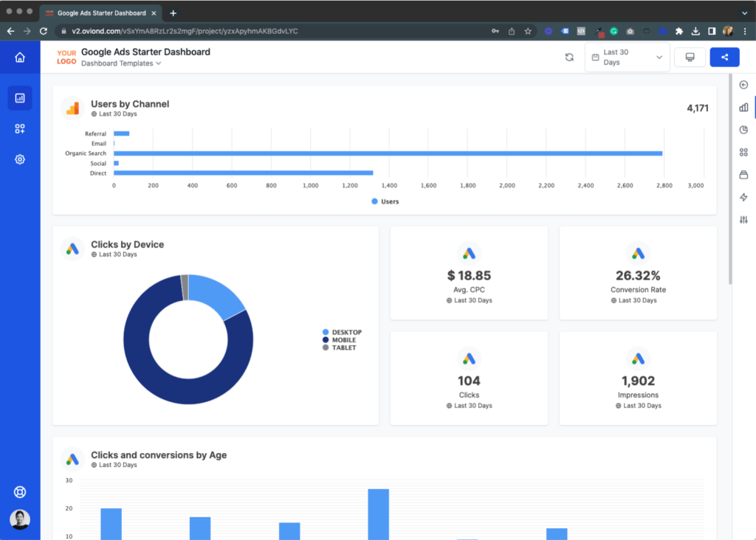Click the Google Analytics icon on Users by Channel
Screen dimensions: 756x540
click(73, 108)
